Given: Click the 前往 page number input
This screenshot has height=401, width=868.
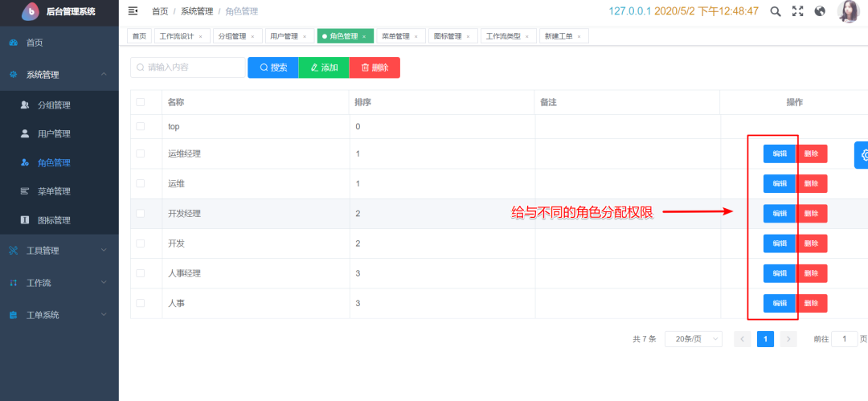Looking at the screenshot, I should tap(845, 339).
